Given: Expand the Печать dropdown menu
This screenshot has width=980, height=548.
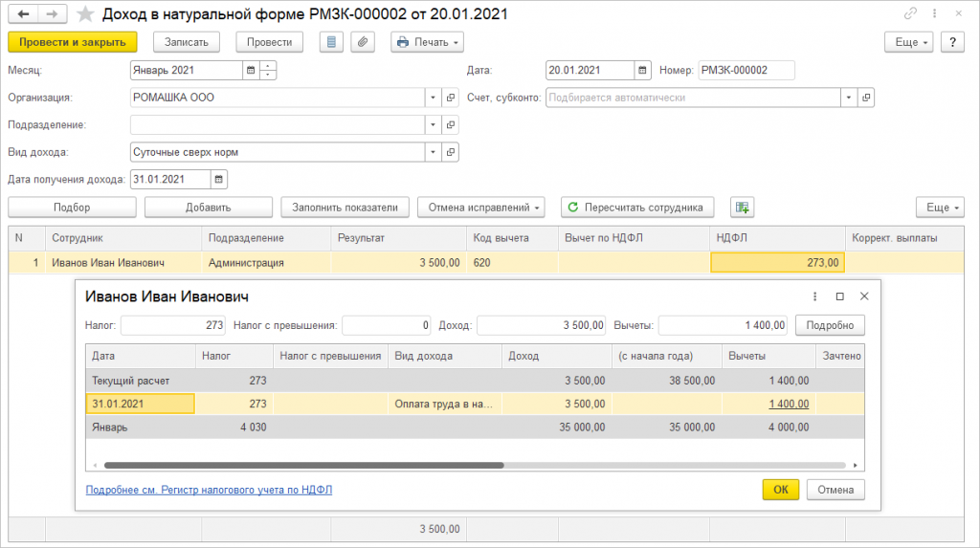Looking at the screenshot, I should coord(427,42).
